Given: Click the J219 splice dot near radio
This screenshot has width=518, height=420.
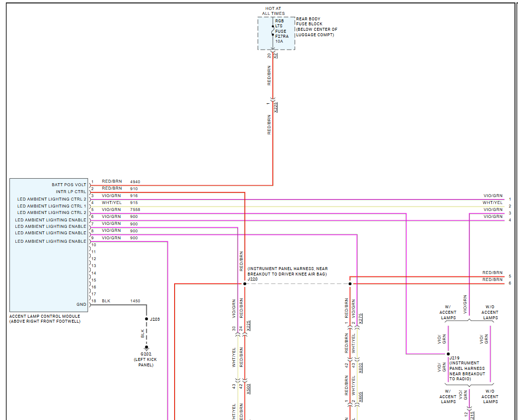Looking at the screenshot, I should (x=448, y=354).
